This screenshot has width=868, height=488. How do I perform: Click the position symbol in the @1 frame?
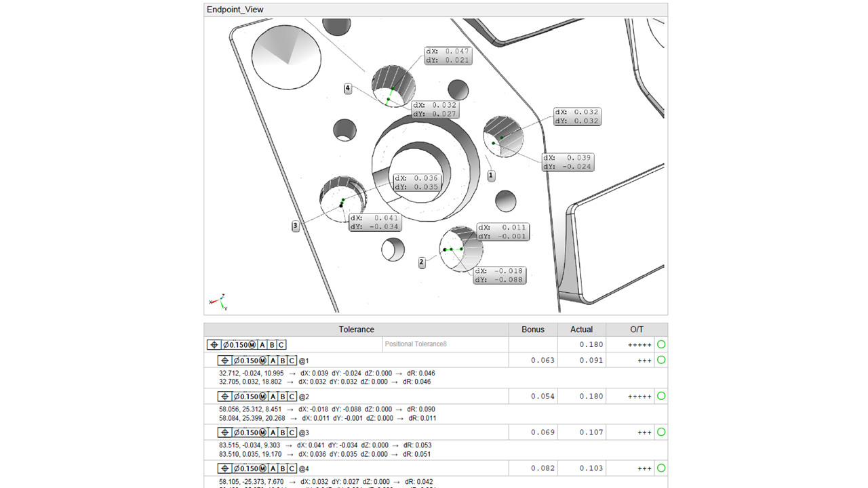pos(224,361)
